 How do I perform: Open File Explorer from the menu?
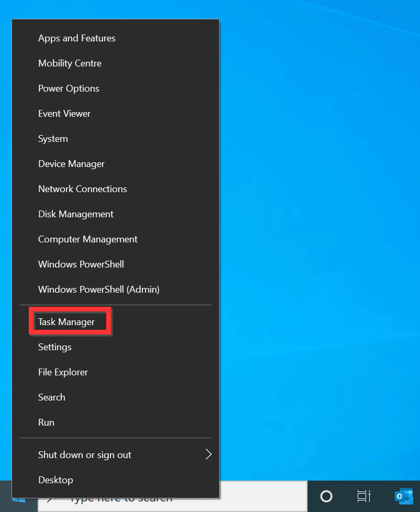tap(63, 372)
